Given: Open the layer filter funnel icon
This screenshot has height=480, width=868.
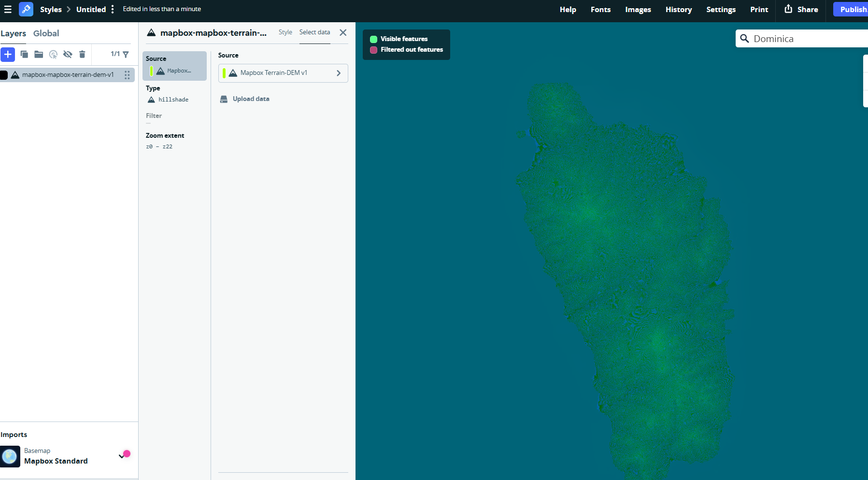Looking at the screenshot, I should tap(126, 54).
